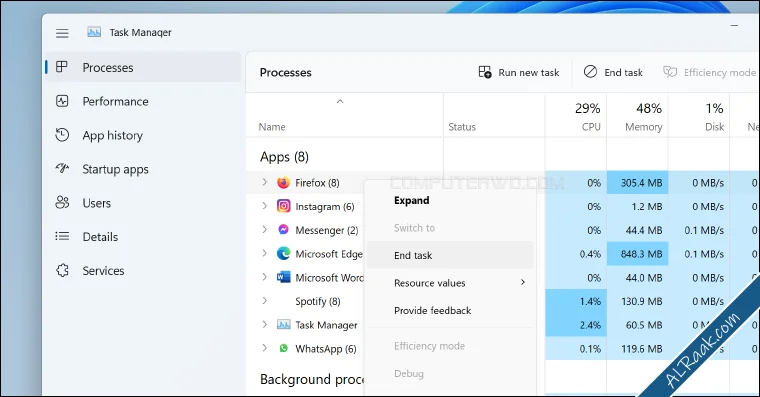Select the Performance sidebar icon

point(62,101)
